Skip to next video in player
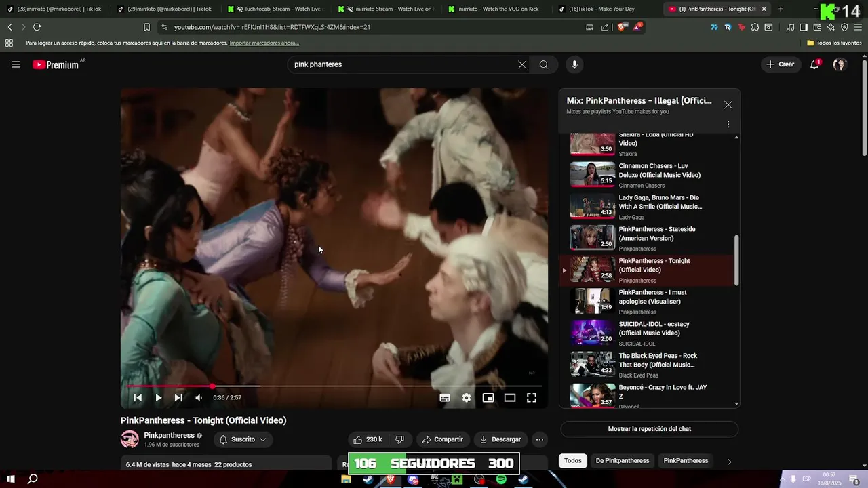The width and height of the screenshot is (868, 488). pyautogui.click(x=178, y=398)
